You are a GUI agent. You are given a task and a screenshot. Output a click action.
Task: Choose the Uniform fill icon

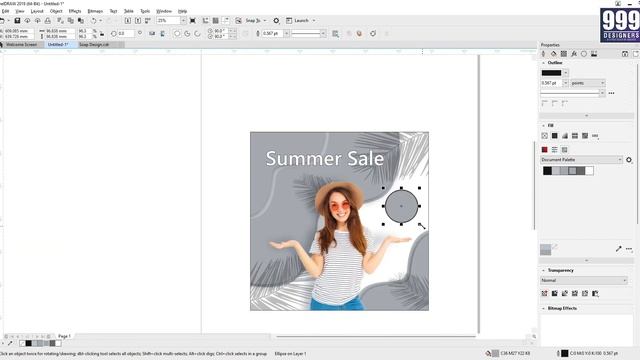coord(554,136)
